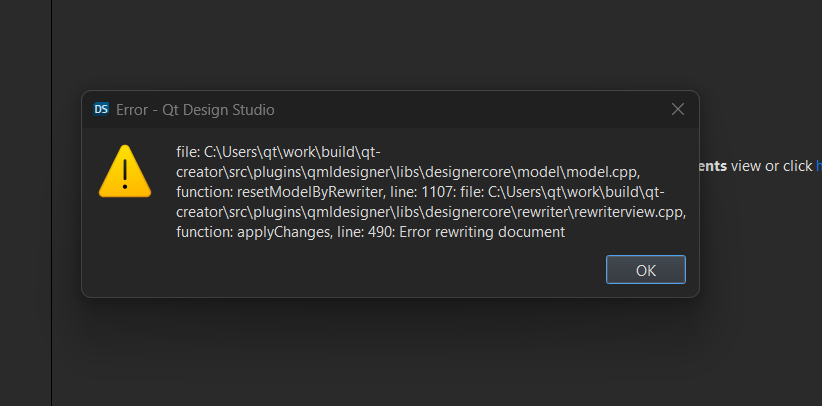
Task: Click the 'Error - Qt Design Studio' title text
Action: (195, 110)
